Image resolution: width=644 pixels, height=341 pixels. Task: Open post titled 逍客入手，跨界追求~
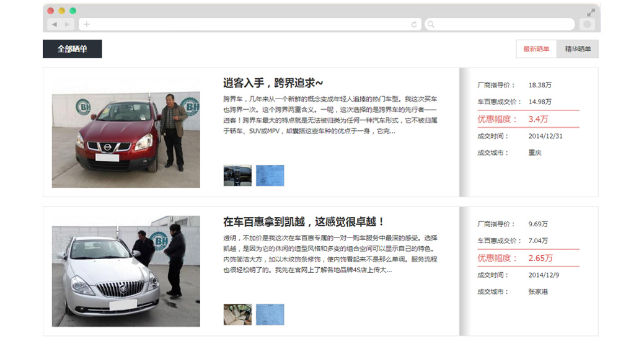pyautogui.click(x=273, y=83)
